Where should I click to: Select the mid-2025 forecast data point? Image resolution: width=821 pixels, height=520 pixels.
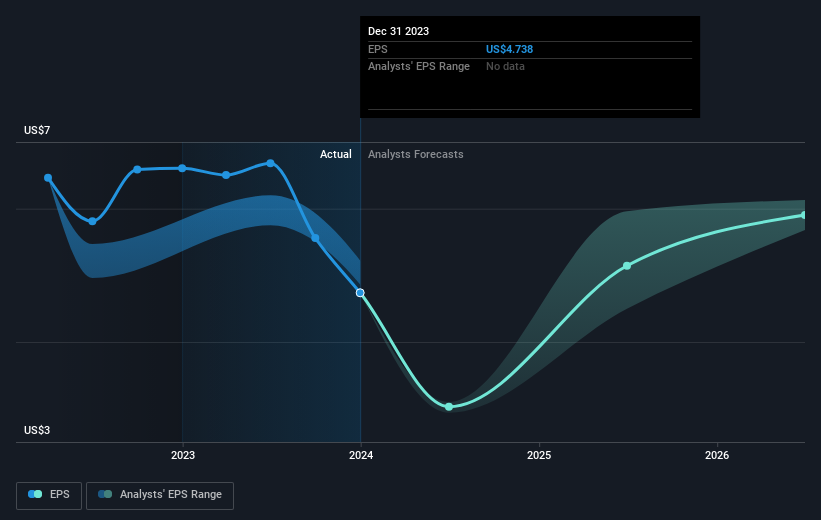627,266
